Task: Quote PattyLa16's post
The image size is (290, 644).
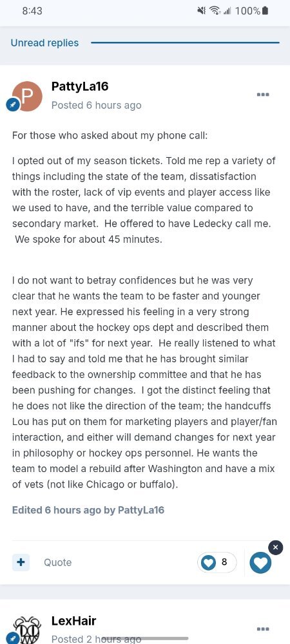Action: click(x=57, y=562)
